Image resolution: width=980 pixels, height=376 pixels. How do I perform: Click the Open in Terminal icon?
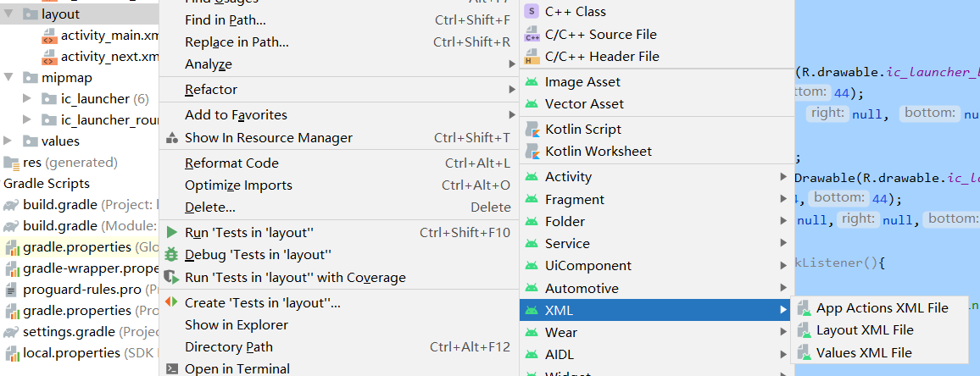171,369
